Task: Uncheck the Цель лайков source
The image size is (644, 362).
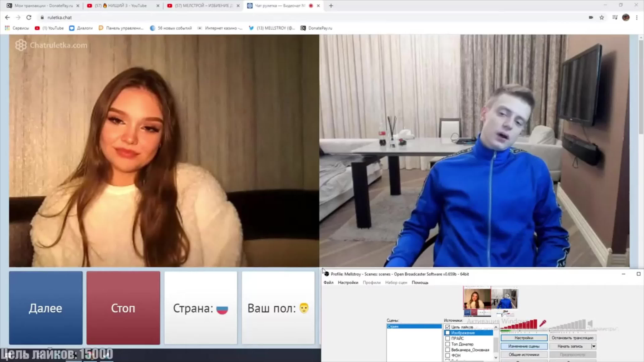Action: [447, 327]
